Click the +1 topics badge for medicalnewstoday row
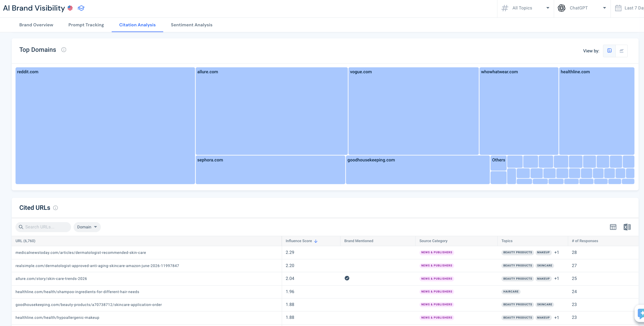The image size is (644, 326). coord(556,252)
